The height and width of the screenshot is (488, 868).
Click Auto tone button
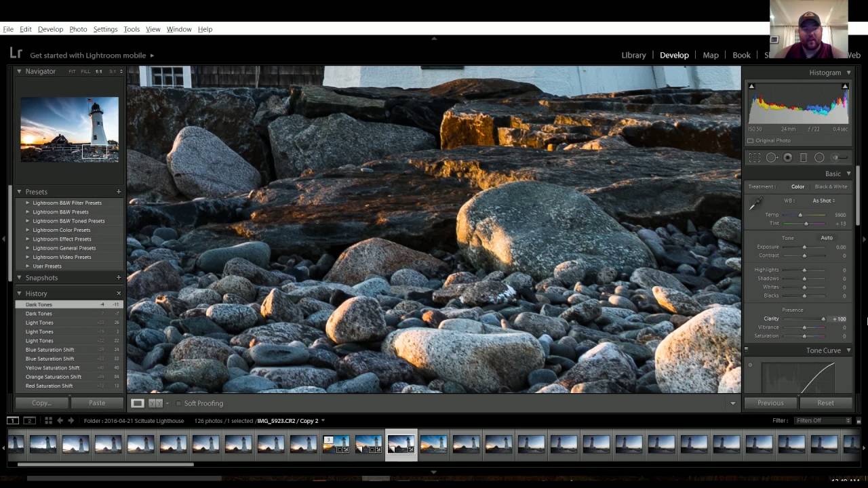827,238
